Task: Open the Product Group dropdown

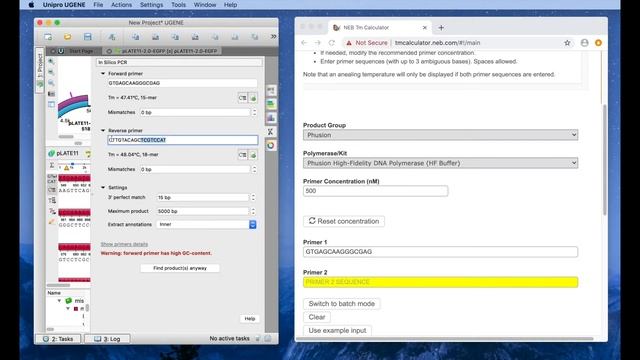Action: click(440, 135)
